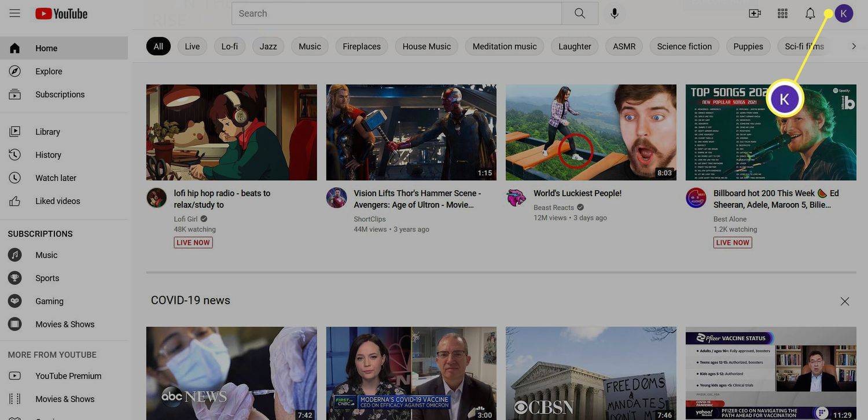Select the Jazz filter chip
Image resolution: width=868 pixels, height=420 pixels.
(x=268, y=46)
